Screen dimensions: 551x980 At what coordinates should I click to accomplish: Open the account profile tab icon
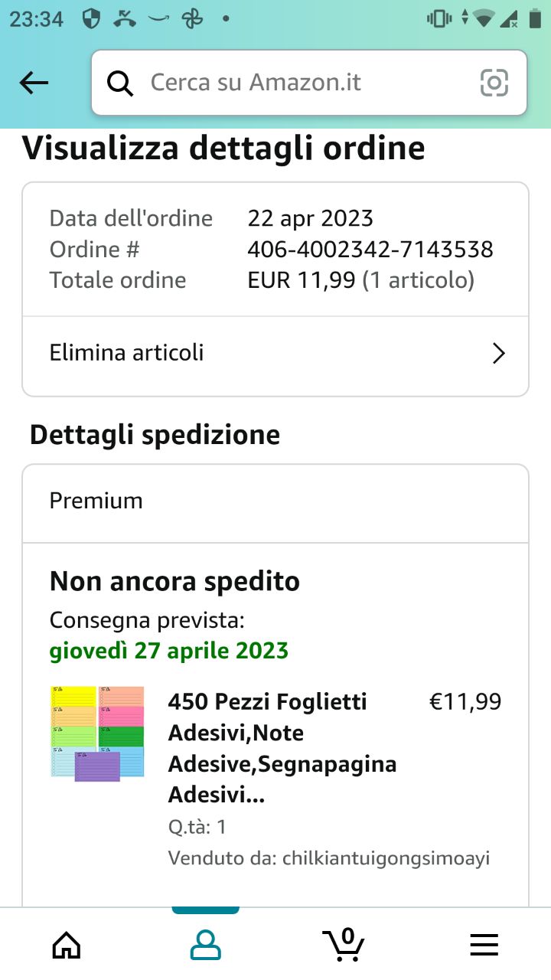point(205,945)
